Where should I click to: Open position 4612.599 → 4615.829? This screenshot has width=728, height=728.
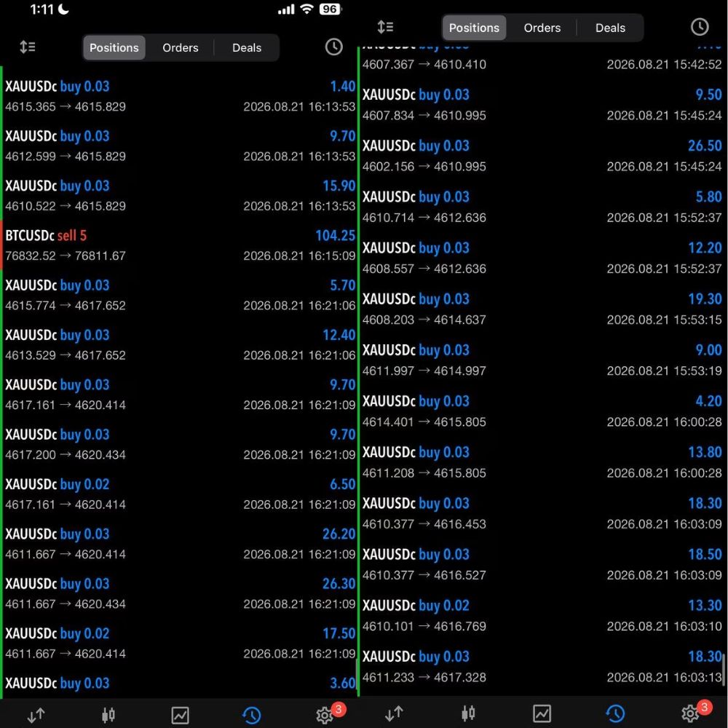(x=179, y=146)
